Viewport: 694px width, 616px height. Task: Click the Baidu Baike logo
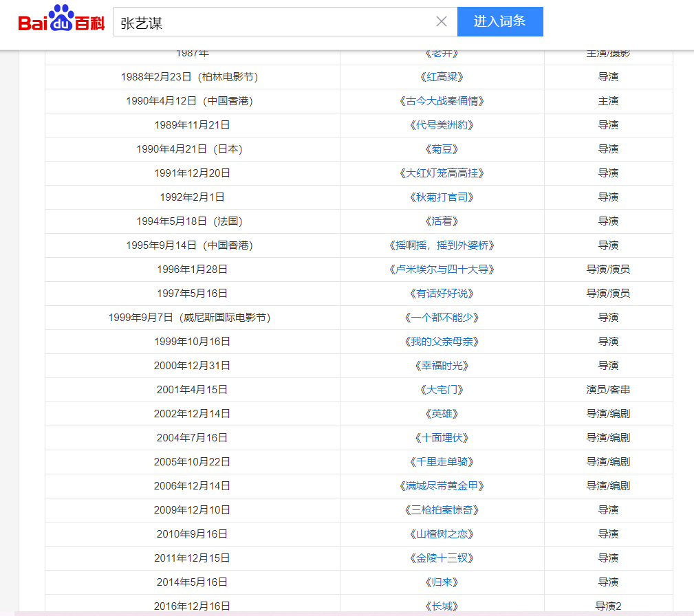(61, 19)
